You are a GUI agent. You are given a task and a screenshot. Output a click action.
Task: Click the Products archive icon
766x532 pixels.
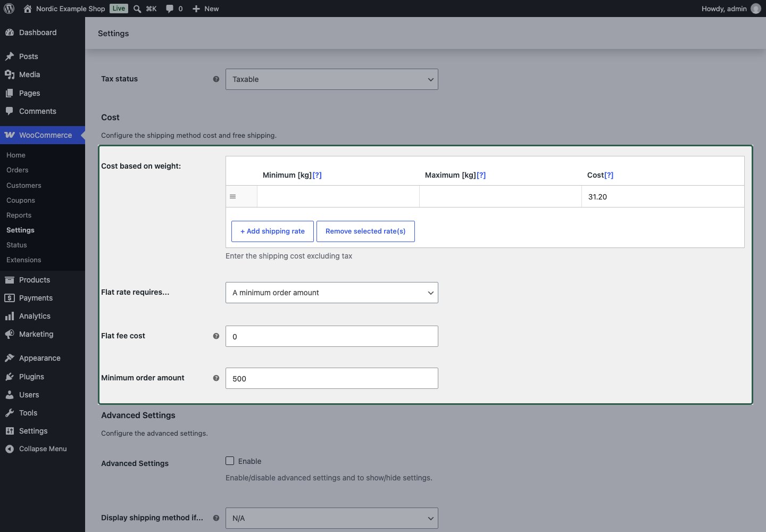pos(10,280)
